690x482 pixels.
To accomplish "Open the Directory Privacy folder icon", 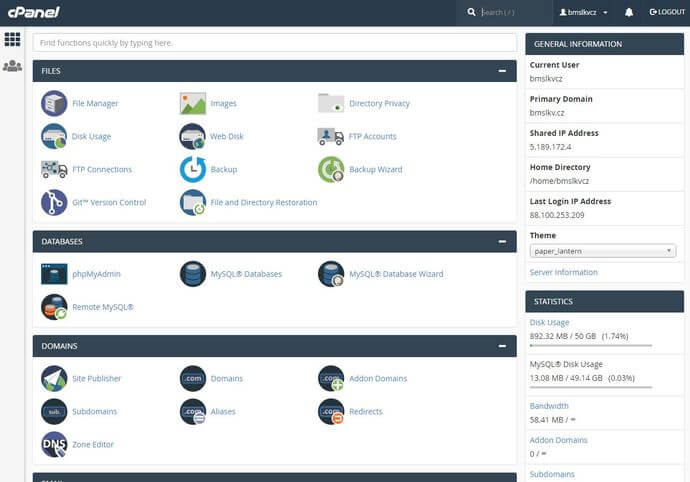I will [x=331, y=103].
